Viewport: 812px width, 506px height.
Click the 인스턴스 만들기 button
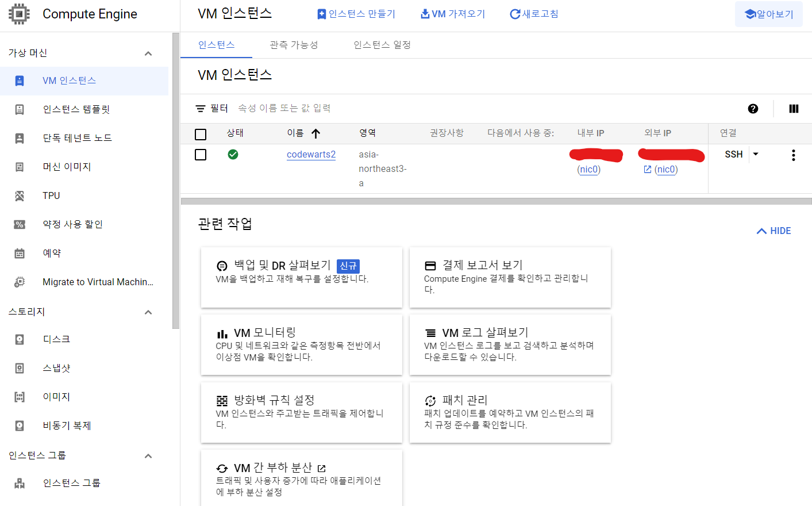click(356, 14)
